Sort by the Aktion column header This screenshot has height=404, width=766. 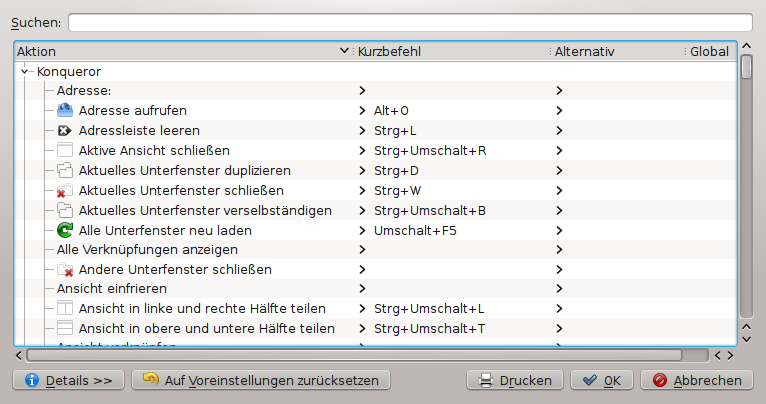[180, 51]
